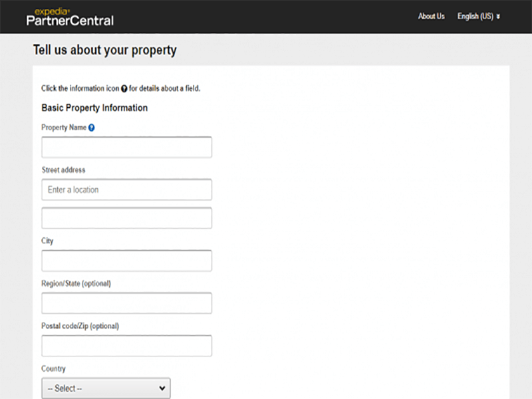Click the Expedia PartnerCentral logo
This screenshot has width=532, height=399.
tap(70, 17)
